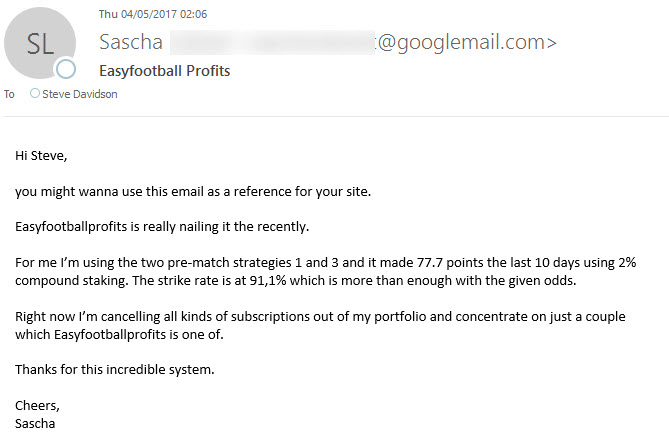Image resolution: width=669 pixels, height=440 pixels.
Task: Click the To field label
Action: point(10,94)
